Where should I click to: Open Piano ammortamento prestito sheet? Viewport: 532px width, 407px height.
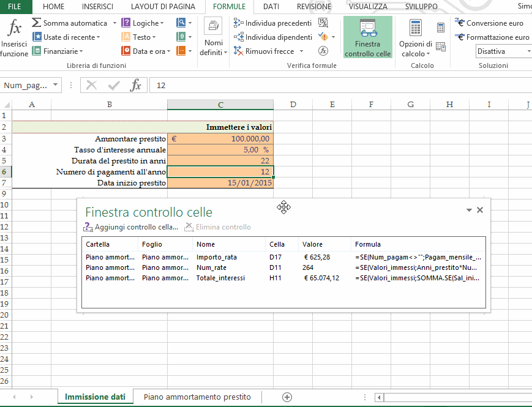tap(197, 397)
